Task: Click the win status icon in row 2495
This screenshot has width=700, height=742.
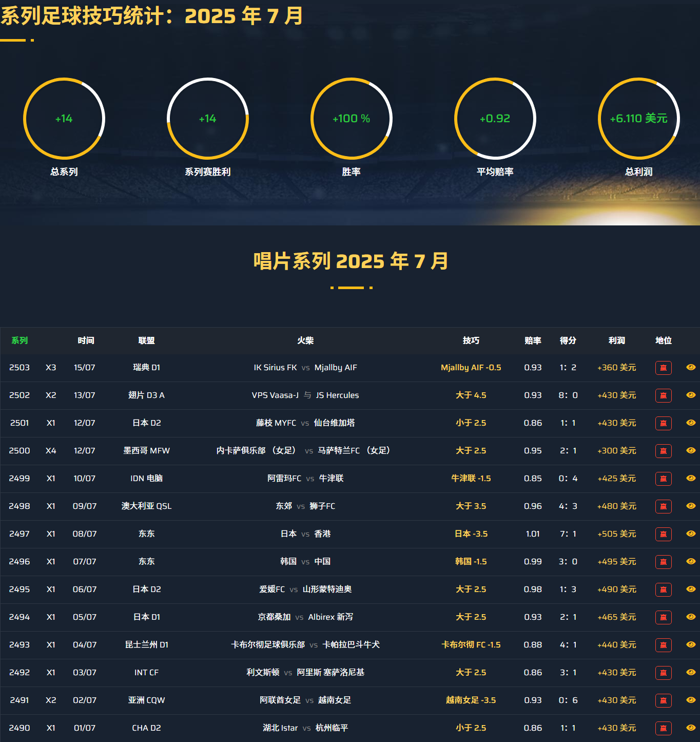Action: pyautogui.click(x=663, y=589)
